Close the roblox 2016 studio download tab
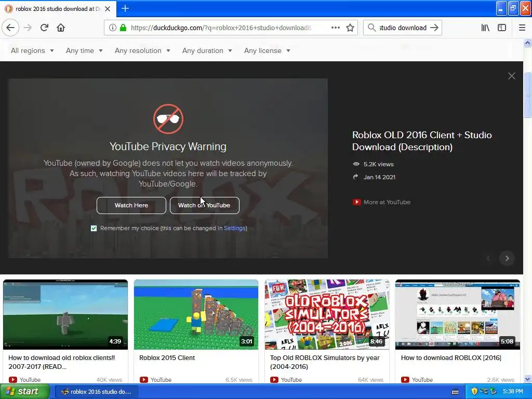 point(108,9)
